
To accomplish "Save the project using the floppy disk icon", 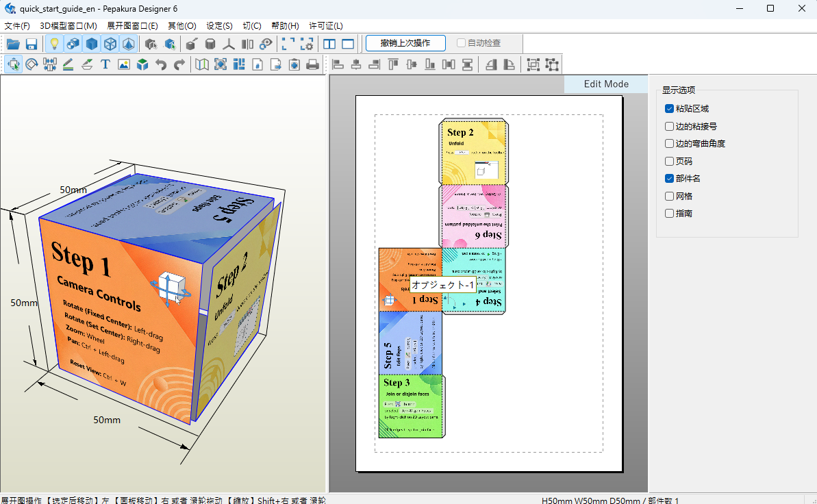I will [32, 44].
